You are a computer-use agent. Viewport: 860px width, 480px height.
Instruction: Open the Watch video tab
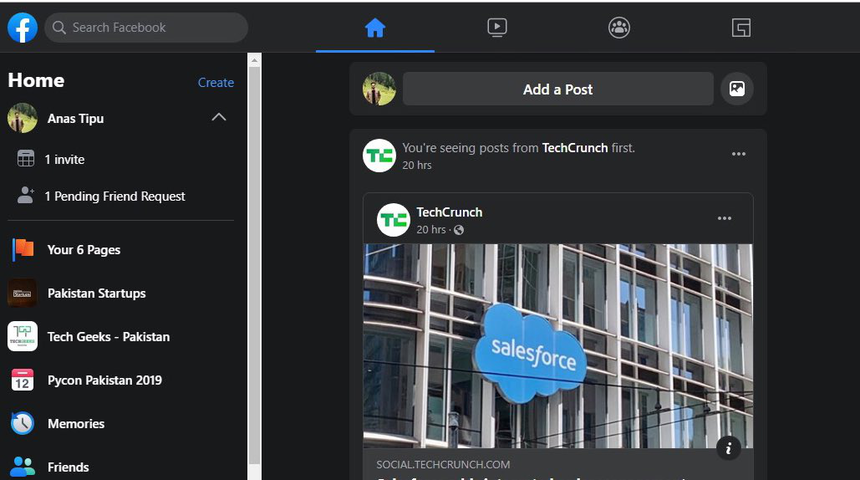497,27
